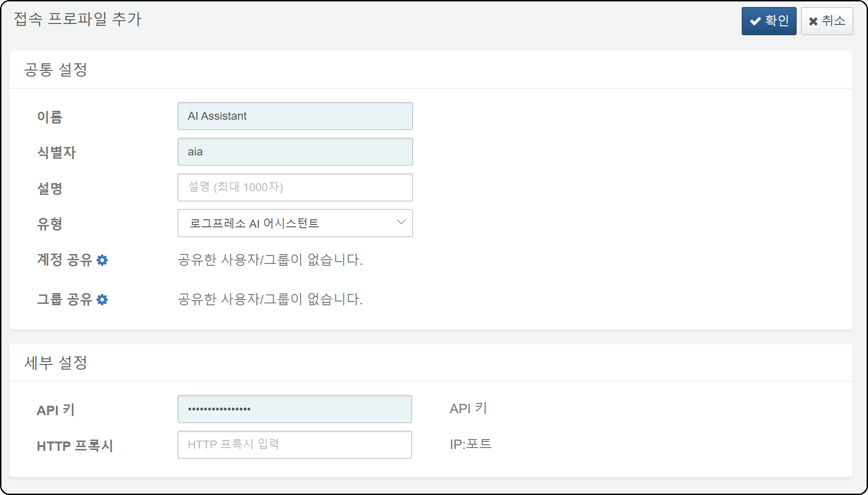The width and height of the screenshot is (868, 495).
Task: Click the 그룹 공유 no-shared-users message
Action: coord(270,299)
